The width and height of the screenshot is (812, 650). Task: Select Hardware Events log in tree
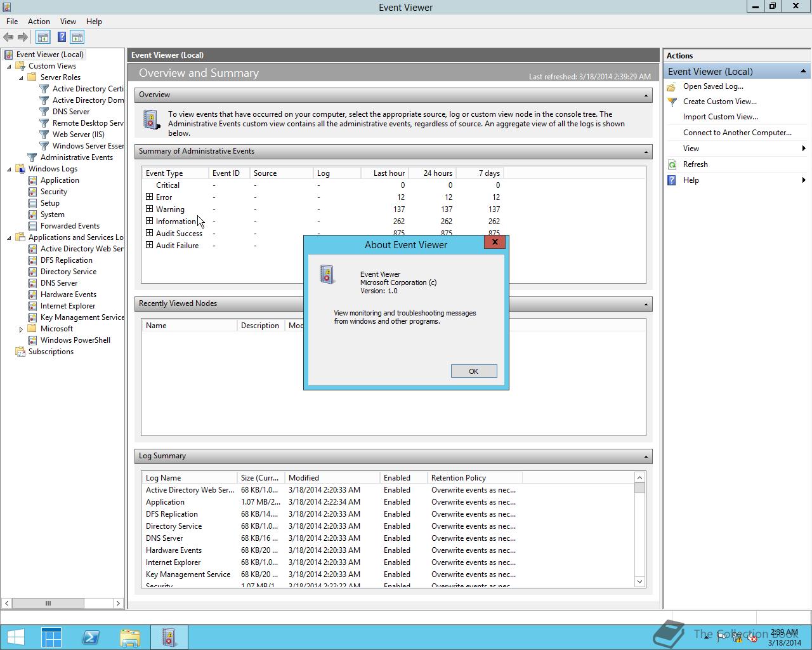coord(68,295)
